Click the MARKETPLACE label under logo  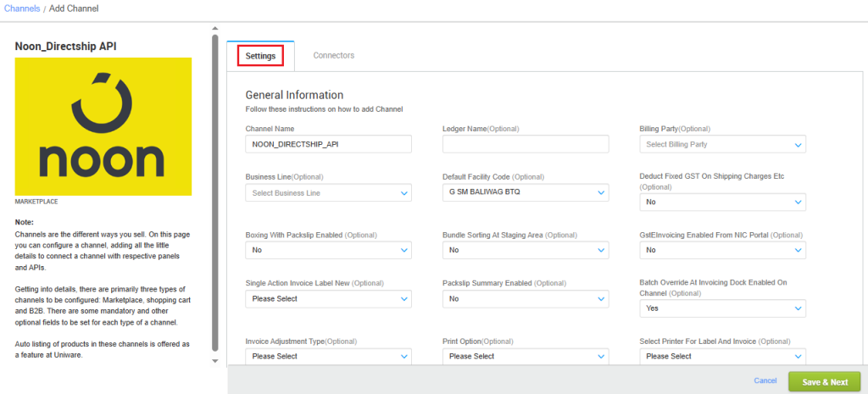click(x=36, y=202)
